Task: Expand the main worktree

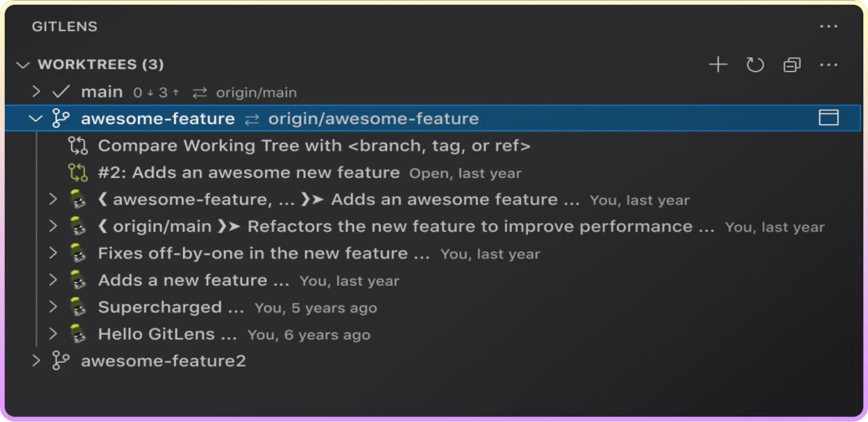Action: [x=36, y=92]
